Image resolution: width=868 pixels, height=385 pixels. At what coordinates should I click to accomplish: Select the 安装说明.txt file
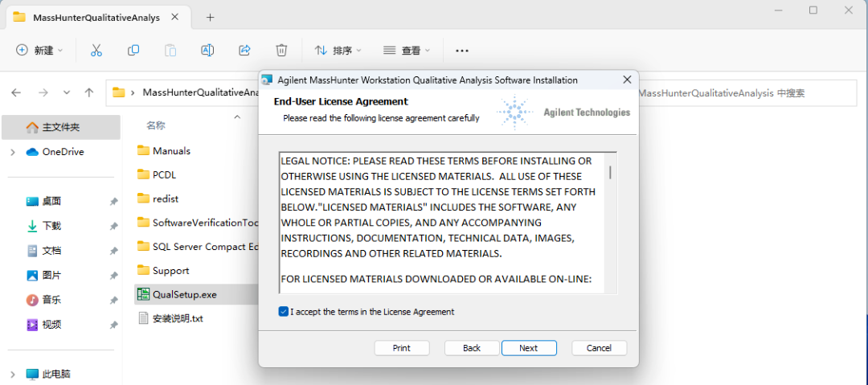(x=171, y=318)
